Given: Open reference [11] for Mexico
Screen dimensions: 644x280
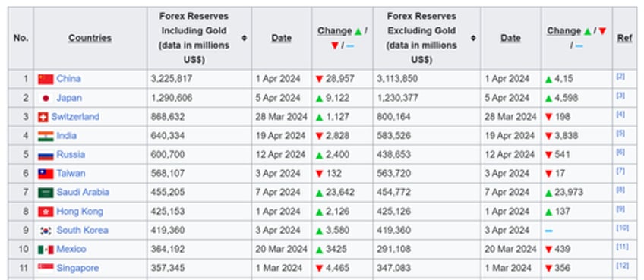Looking at the screenshot, I should 622,247.
